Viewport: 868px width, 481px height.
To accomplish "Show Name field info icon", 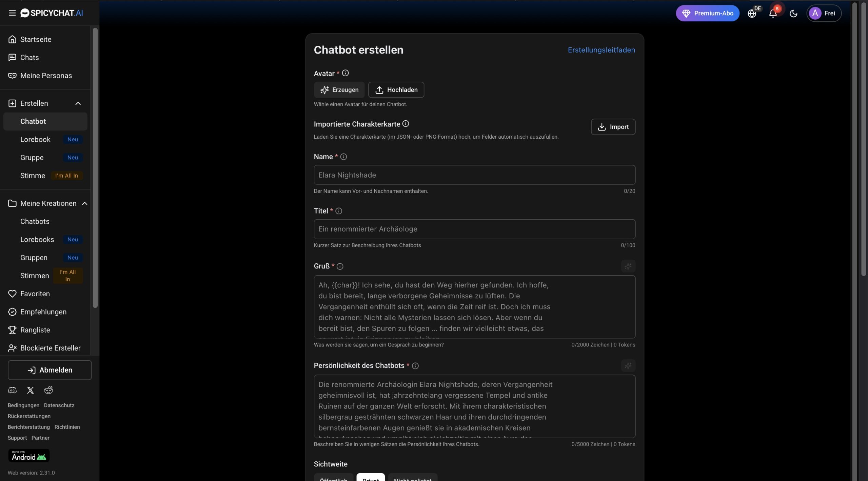I will [x=343, y=157].
